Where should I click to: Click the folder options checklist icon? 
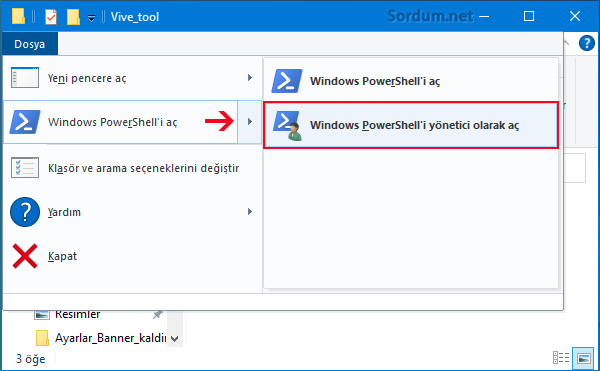pyautogui.click(x=25, y=168)
